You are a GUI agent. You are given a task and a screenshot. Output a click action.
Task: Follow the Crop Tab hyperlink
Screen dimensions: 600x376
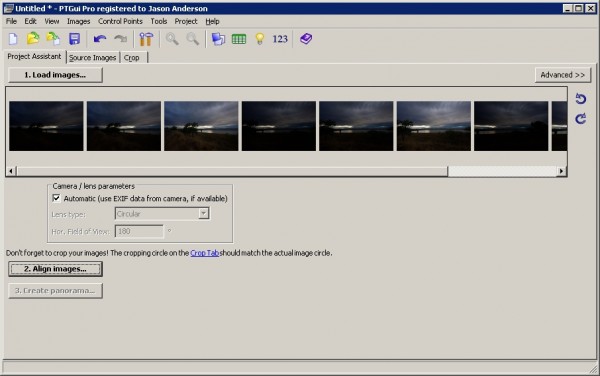tap(205, 253)
